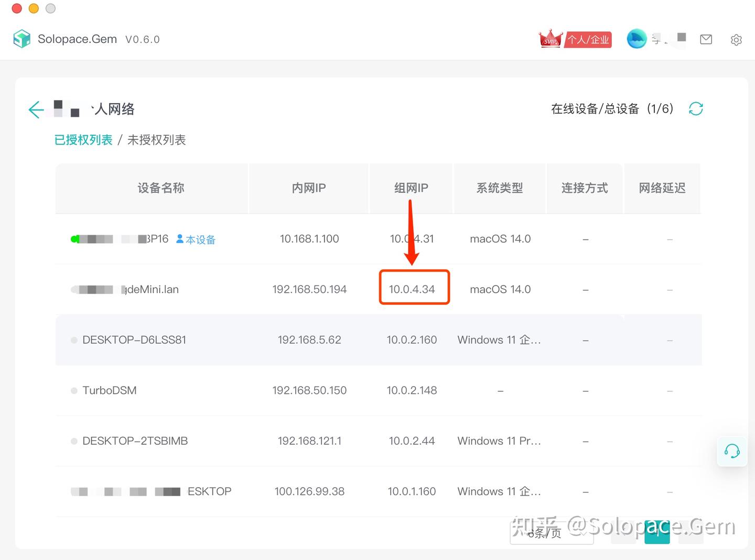Click the 本设备 badge next to first device

click(196, 239)
